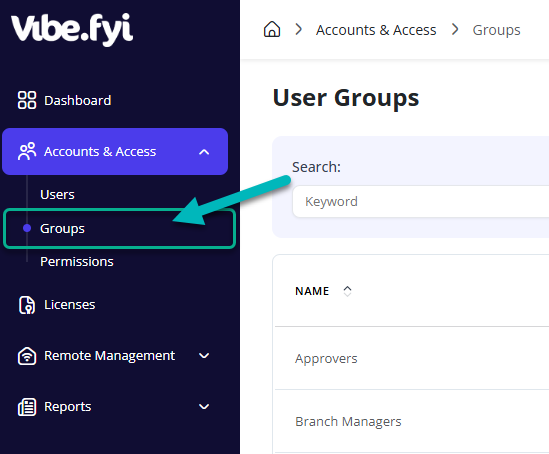Expand the Remote Management menu chevron
The height and width of the screenshot is (454, 549).
tap(204, 356)
